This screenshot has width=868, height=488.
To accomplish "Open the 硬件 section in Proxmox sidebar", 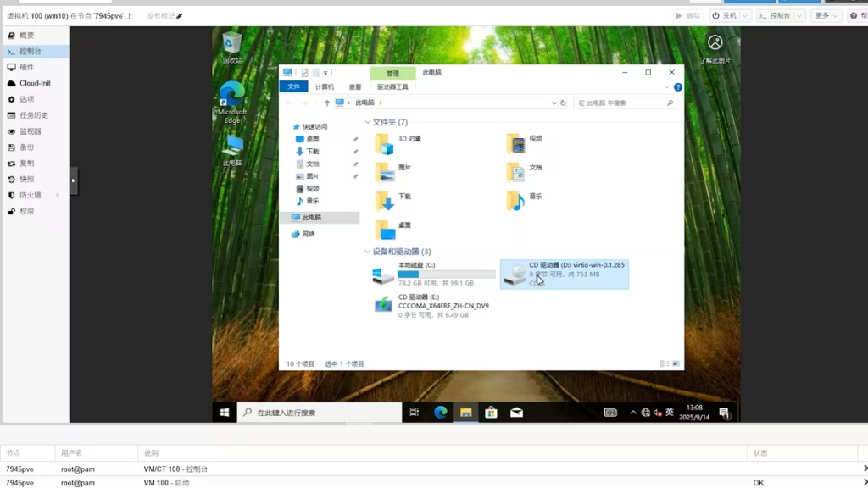I will coord(27,67).
